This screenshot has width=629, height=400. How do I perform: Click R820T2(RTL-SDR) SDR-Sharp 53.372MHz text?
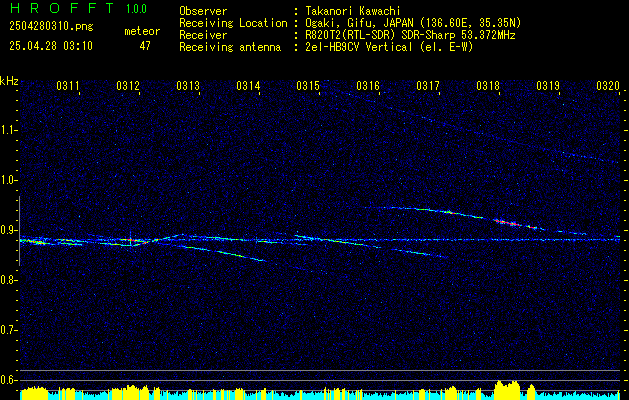click(x=410, y=35)
